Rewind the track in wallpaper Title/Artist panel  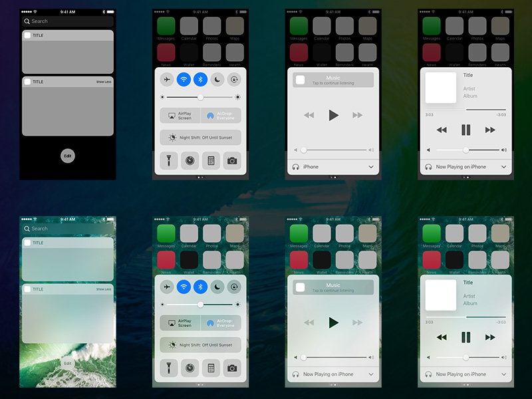click(x=442, y=337)
